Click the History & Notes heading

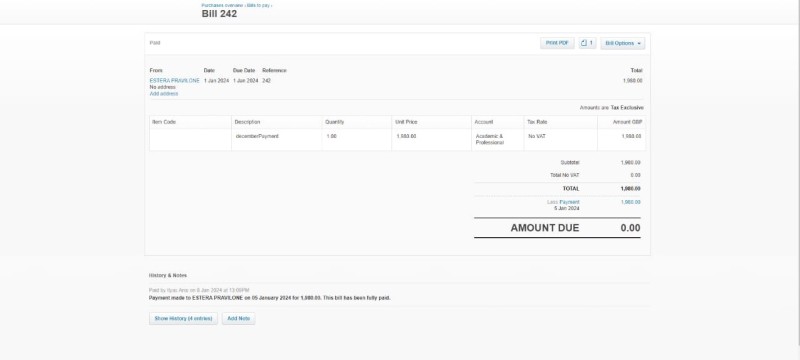click(x=168, y=275)
